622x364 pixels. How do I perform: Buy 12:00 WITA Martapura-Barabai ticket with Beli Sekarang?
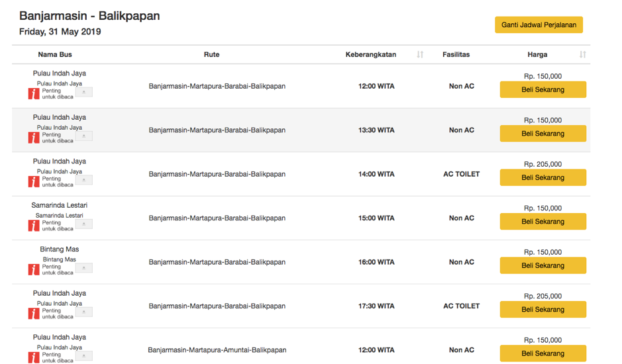[543, 89]
